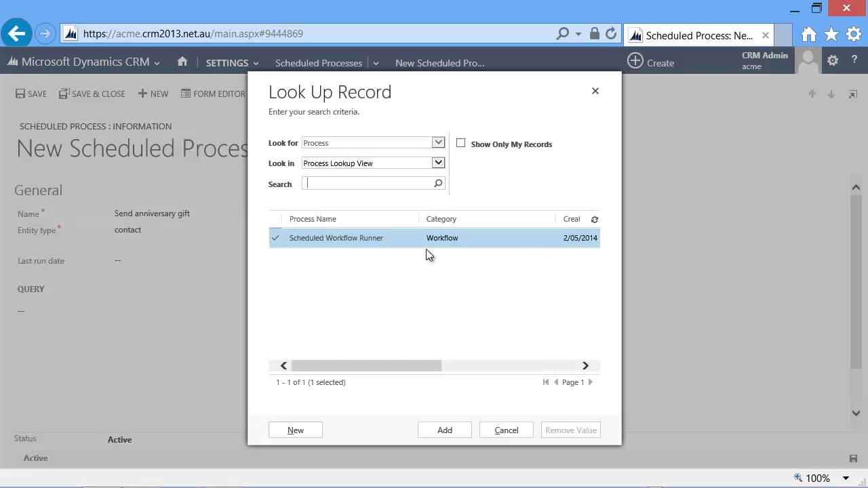Expand chevron next to Scheduled Processes
This screenshot has width=868, height=488.
(376, 63)
